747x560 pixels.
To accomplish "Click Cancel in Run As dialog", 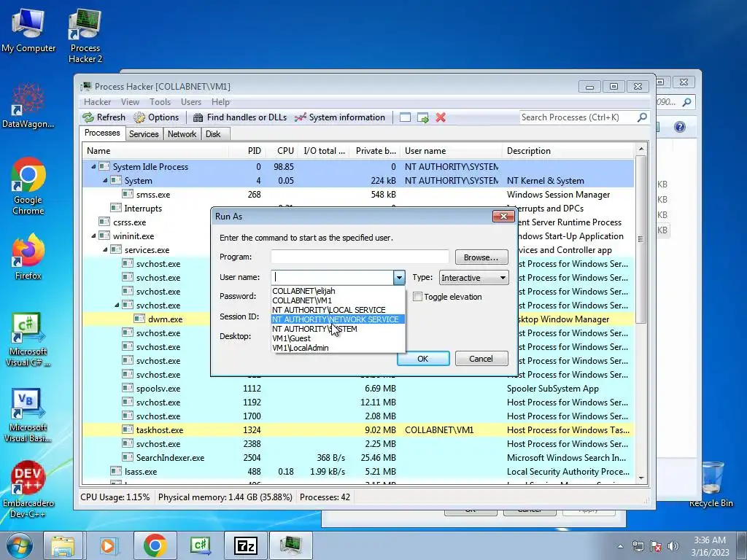I will (x=481, y=359).
